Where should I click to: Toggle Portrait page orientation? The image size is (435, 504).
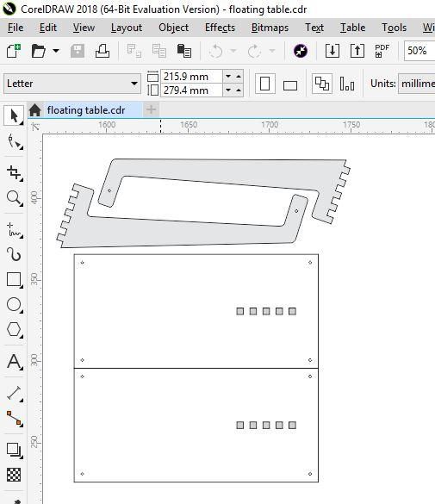(x=265, y=84)
